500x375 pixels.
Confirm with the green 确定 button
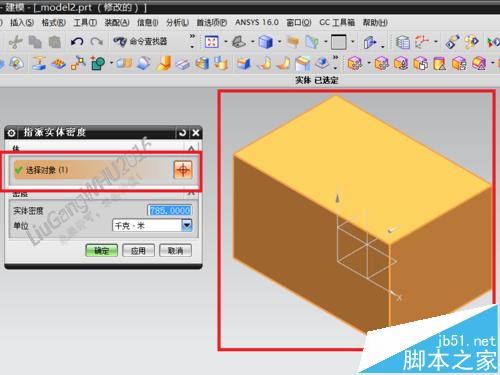pyautogui.click(x=102, y=251)
